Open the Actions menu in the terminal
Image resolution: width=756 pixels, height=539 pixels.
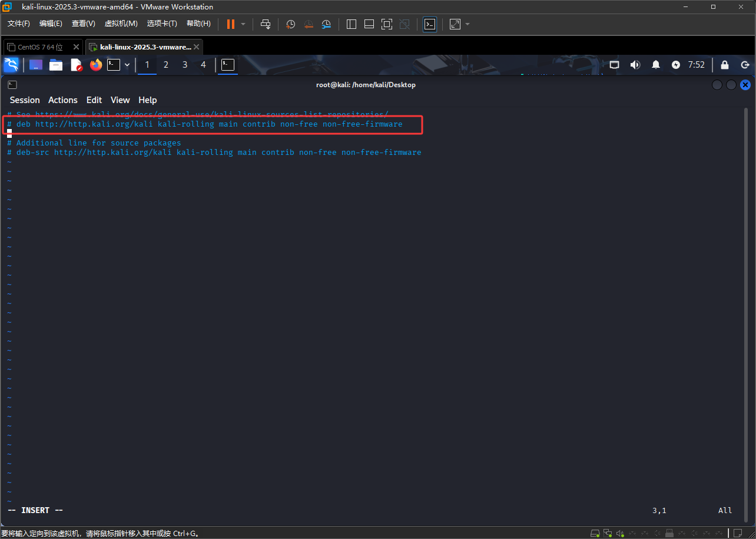tap(63, 100)
